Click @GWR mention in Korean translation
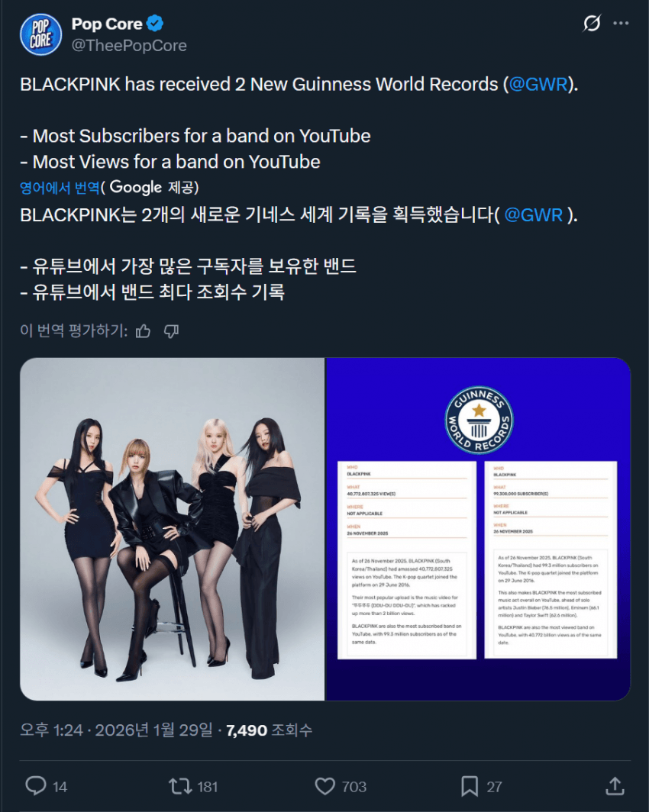649x812 pixels. coord(534,214)
